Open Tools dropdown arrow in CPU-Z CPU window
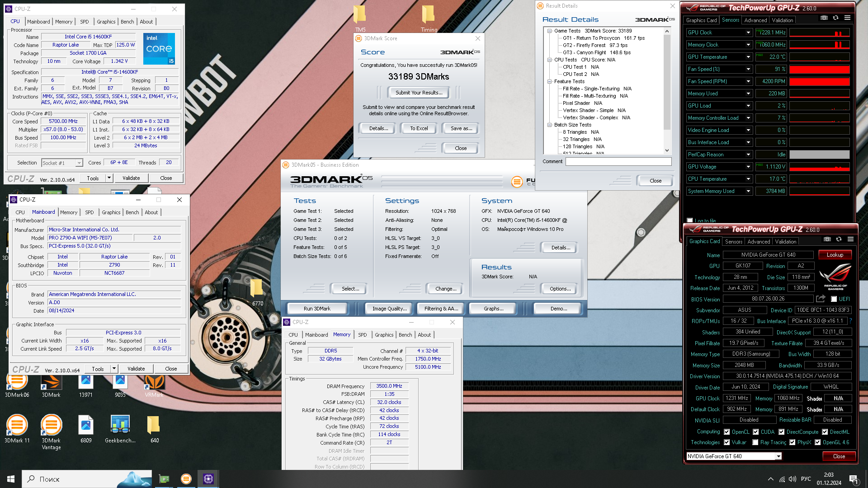868x488 pixels. click(109, 178)
